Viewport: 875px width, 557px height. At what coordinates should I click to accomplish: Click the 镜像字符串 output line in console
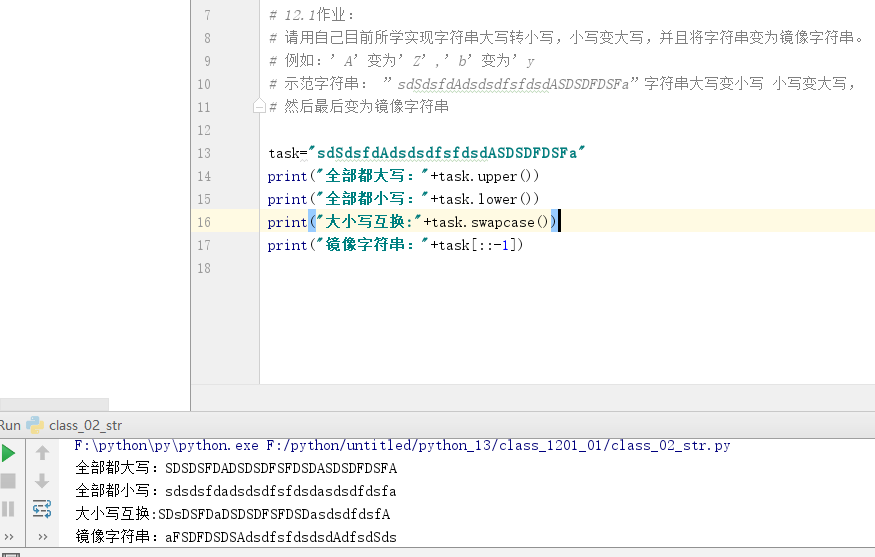pyautogui.click(x=235, y=537)
